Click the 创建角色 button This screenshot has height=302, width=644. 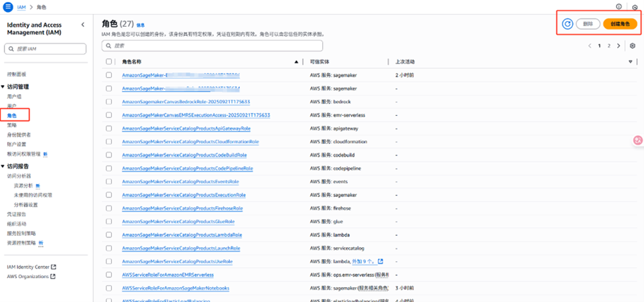click(620, 24)
